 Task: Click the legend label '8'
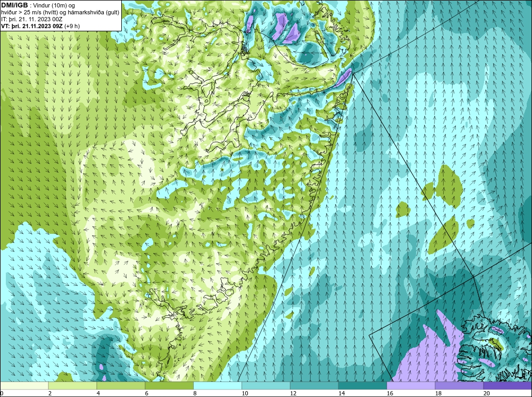click(x=195, y=393)
